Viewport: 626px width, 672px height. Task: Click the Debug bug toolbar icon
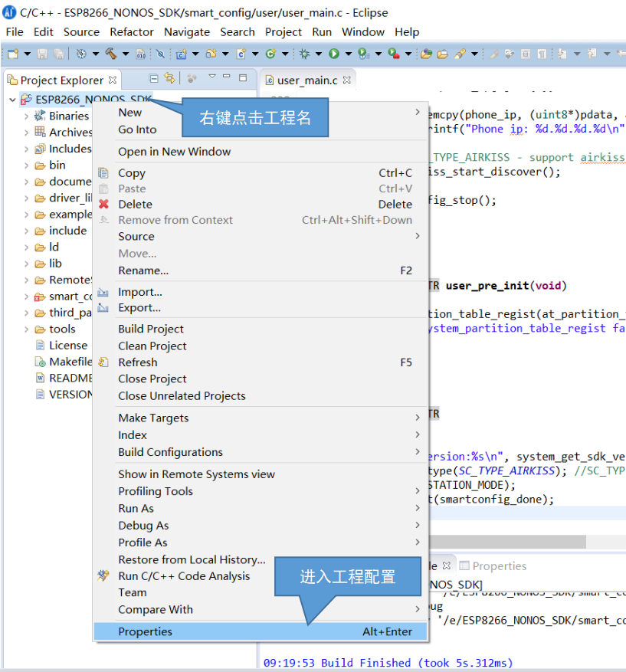(x=304, y=54)
